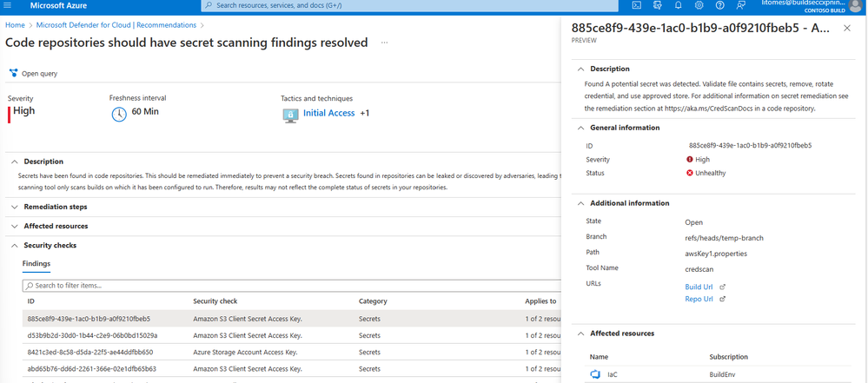Collapse the Security checks section
The image size is (868, 383).
[x=14, y=245]
